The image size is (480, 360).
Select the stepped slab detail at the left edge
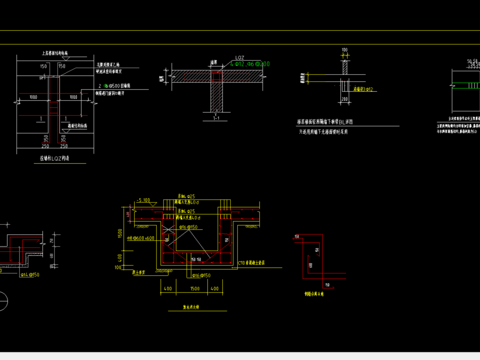coord(21,250)
